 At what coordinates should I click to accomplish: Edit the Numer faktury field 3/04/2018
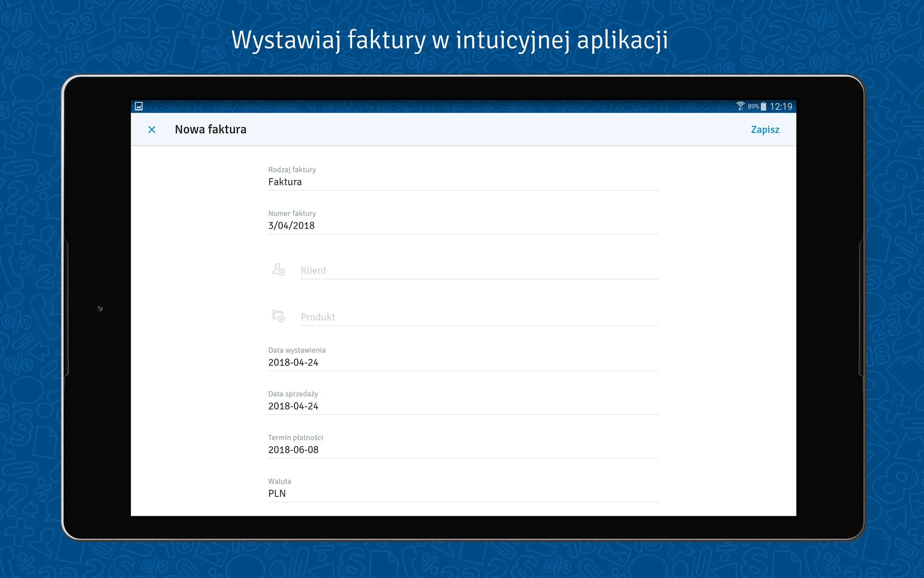tap(463, 221)
